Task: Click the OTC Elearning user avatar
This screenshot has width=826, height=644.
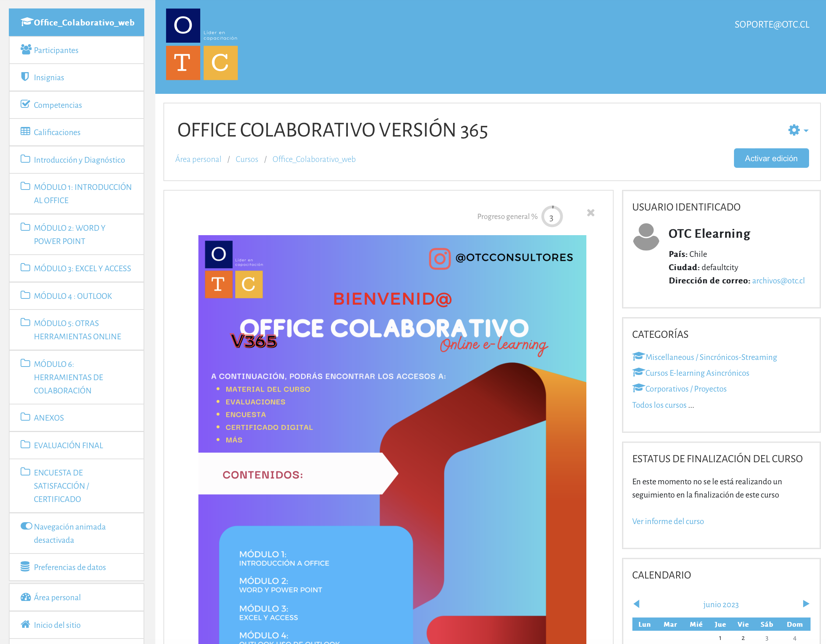Action: click(646, 237)
